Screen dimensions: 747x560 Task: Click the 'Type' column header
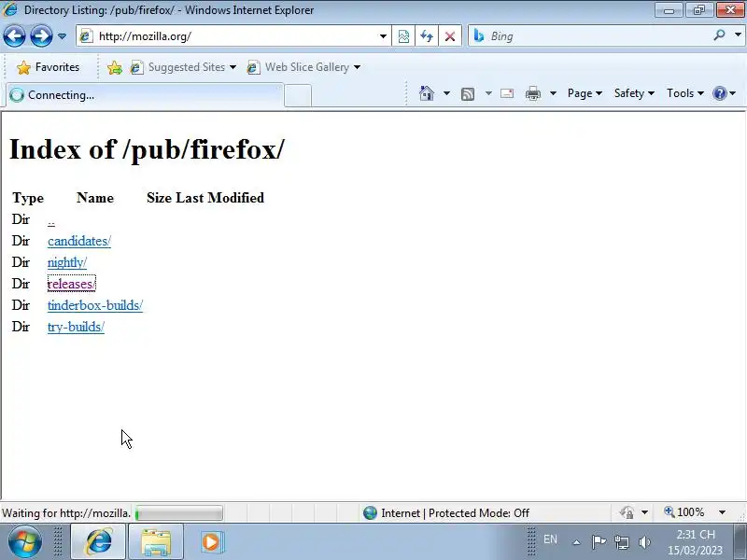pos(28,198)
